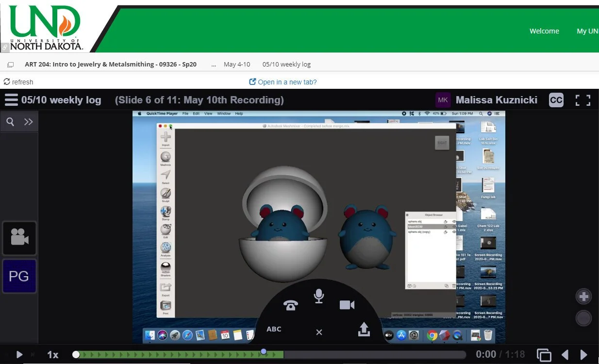Open the Meshmixer Import tool
This screenshot has height=364, width=599.
click(166, 138)
